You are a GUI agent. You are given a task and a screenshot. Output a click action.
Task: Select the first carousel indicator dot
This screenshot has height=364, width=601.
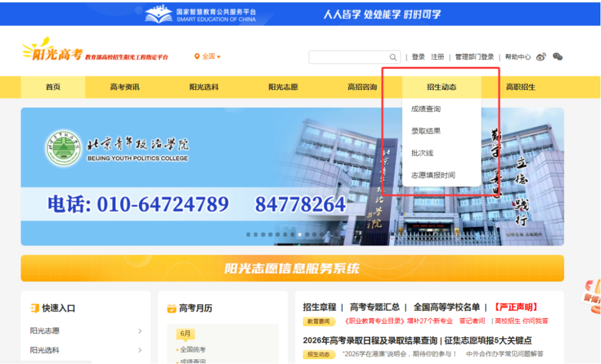click(x=248, y=234)
